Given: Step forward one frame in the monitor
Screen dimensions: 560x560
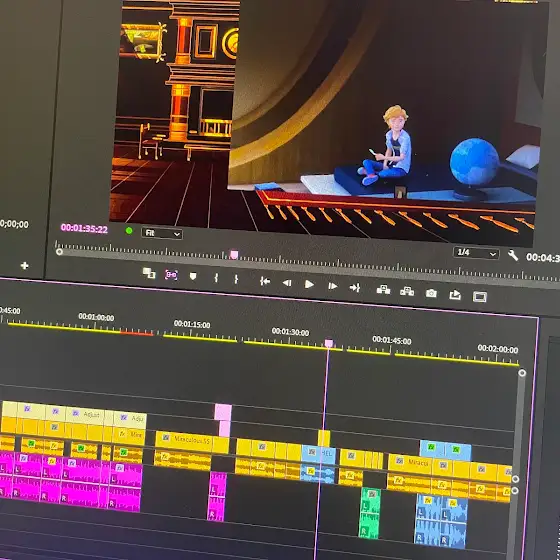Looking at the screenshot, I should [x=332, y=286].
